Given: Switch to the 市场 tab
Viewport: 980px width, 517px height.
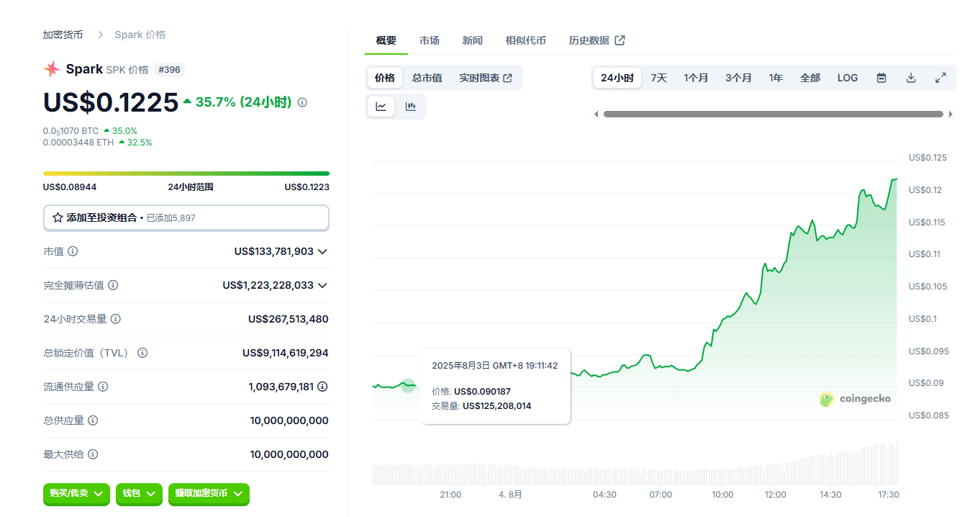Looking at the screenshot, I should click(430, 40).
